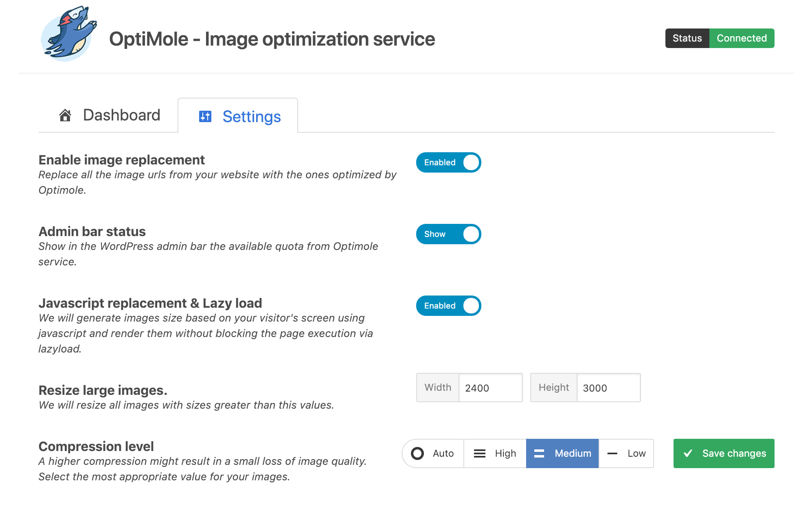812x508 pixels.
Task: Hide the admin bar quota via Show toggle
Action: click(448, 234)
